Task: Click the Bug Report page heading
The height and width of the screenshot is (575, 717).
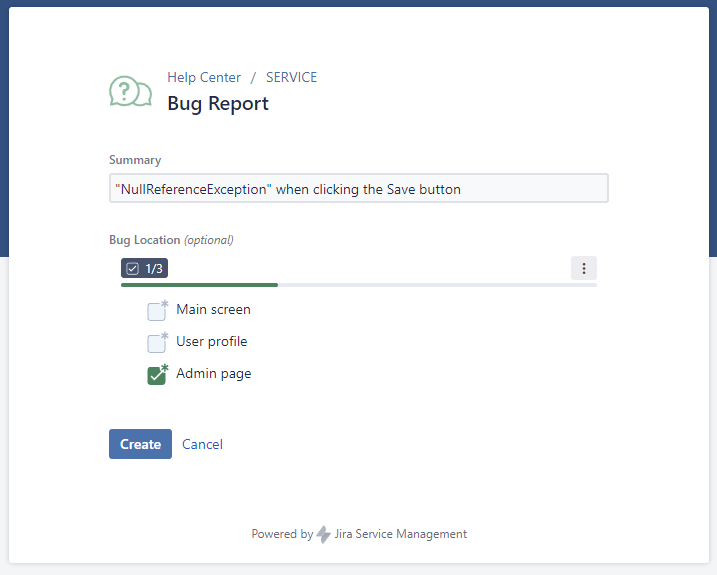Action: point(217,103)
